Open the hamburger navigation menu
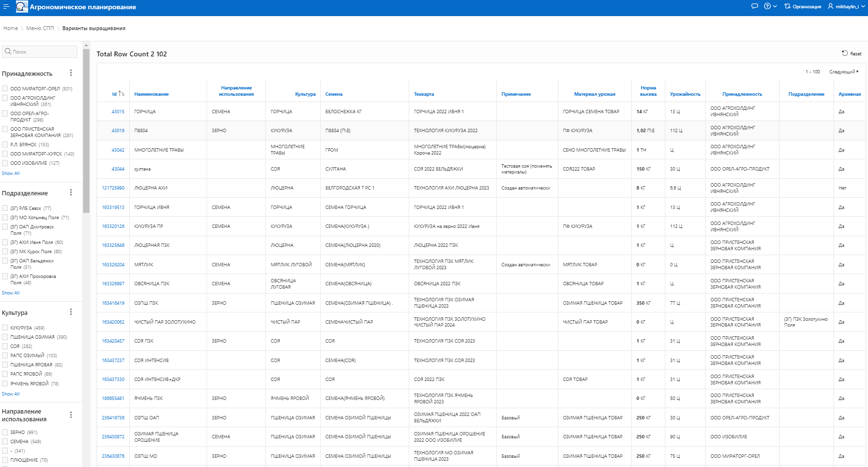The height and width of the screenshot is (467, 868). pyautogui.click(x=6, y=7)
